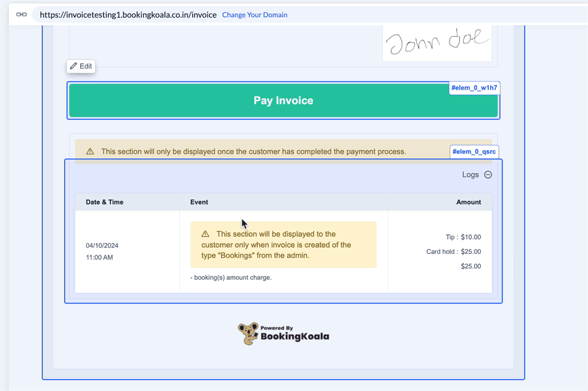Click the Edit button with the pencil icon
The height and width of the screenshot is (391, 588).
click(x=81, y=66)
